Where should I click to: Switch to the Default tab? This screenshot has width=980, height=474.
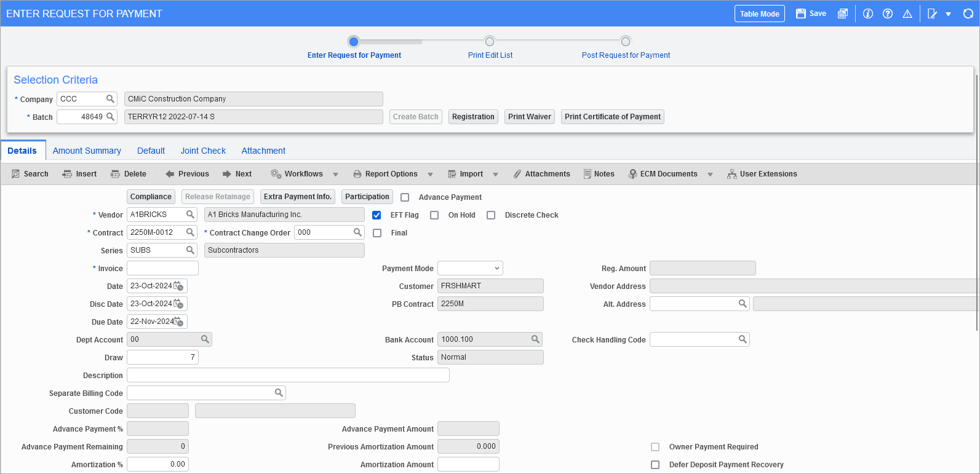coord(151,151)
